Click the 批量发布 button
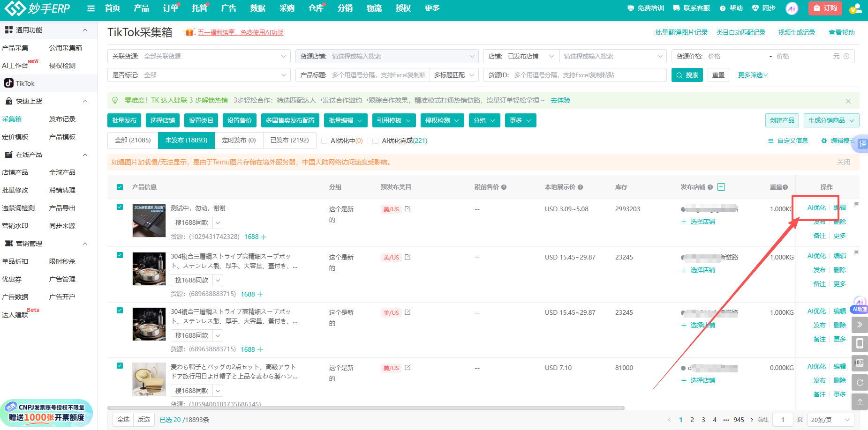The width and height of the screenshot is (868, 430). (x=124, y=120)
